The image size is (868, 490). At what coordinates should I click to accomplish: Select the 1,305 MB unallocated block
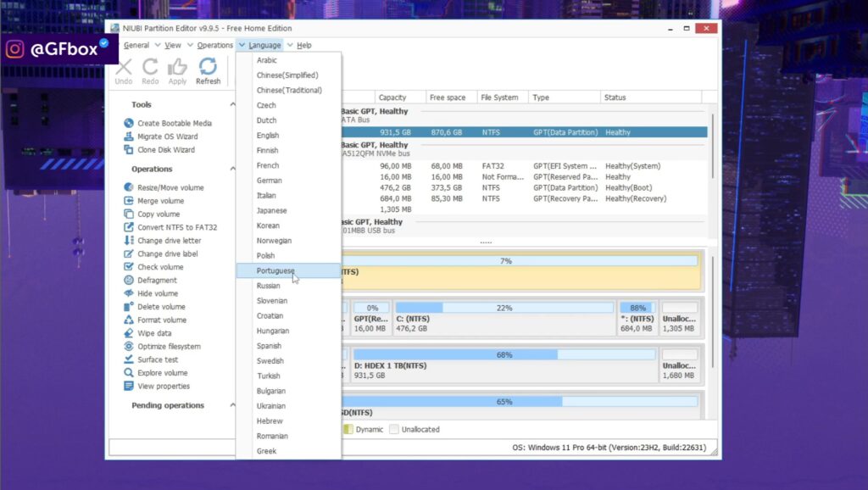point(680,318)
